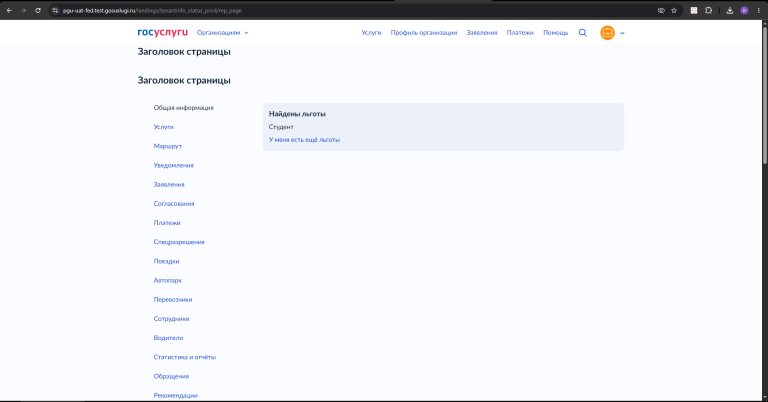Open the browser three-dot menu

coord(758,10)
